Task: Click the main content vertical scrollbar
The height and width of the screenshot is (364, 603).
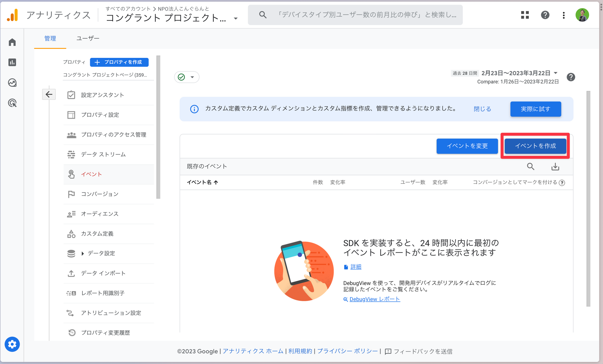Action: click(x=588, y=199)
